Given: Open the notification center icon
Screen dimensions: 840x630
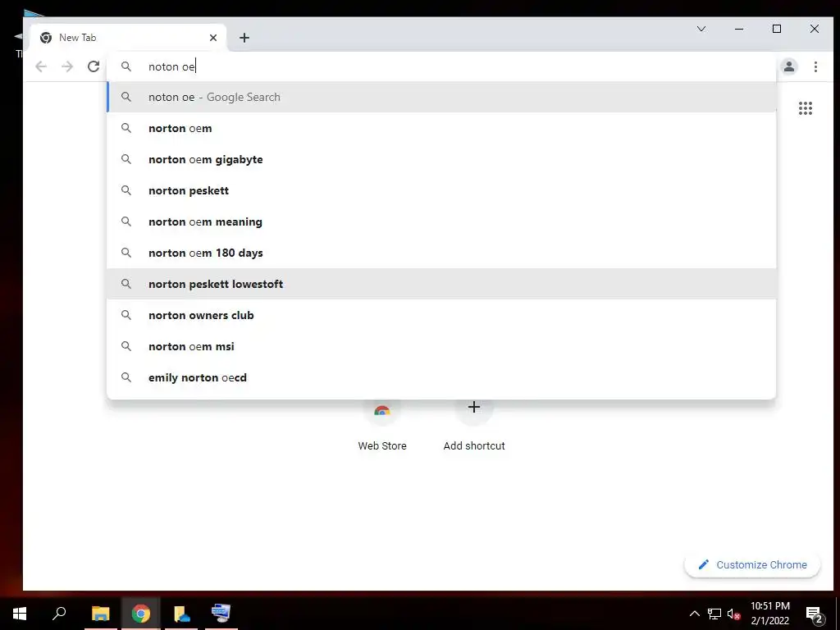Looking at the screenshot, I should point(814,614).
